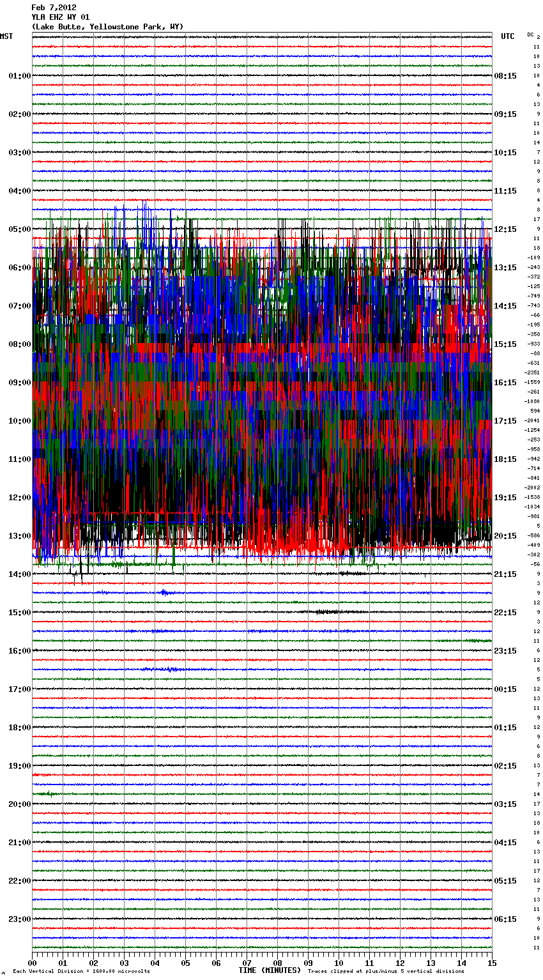
Task: Select the "15" minute tick on bottom axis
Action: click(x=492, y=963)
